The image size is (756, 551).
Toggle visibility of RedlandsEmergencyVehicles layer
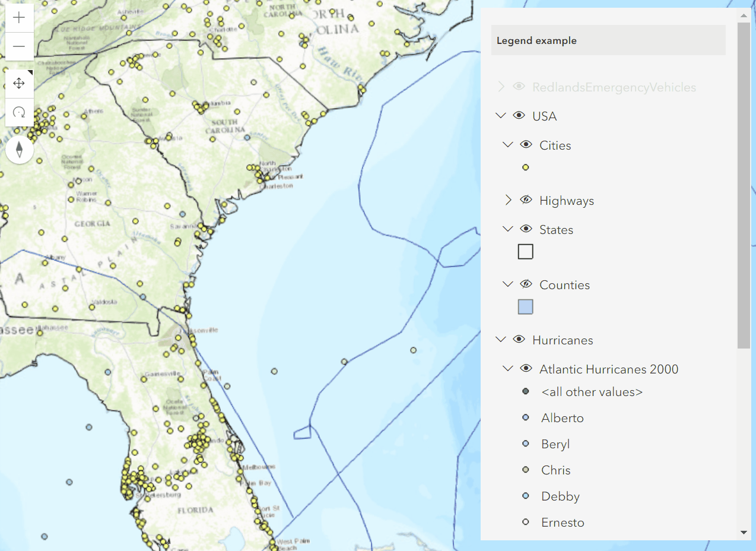coord(519,87)
